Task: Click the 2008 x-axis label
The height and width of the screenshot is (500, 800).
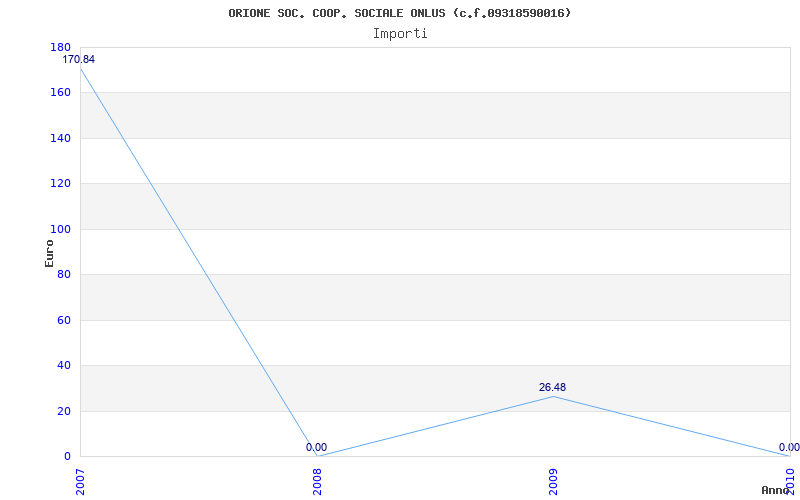Action: point(317,482)
